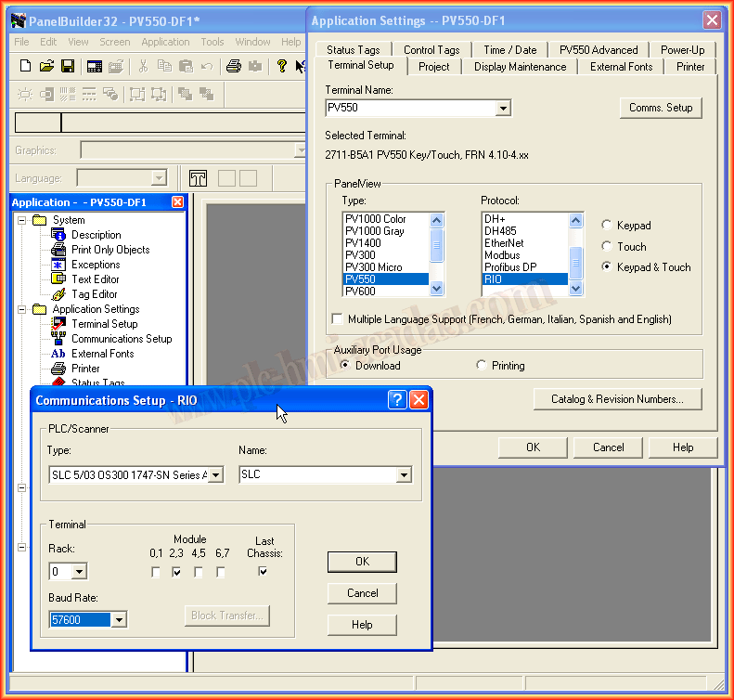
Task: Click Catalog & Revision Numbers button
Action: pyautogui.click(x=617, y=399)
